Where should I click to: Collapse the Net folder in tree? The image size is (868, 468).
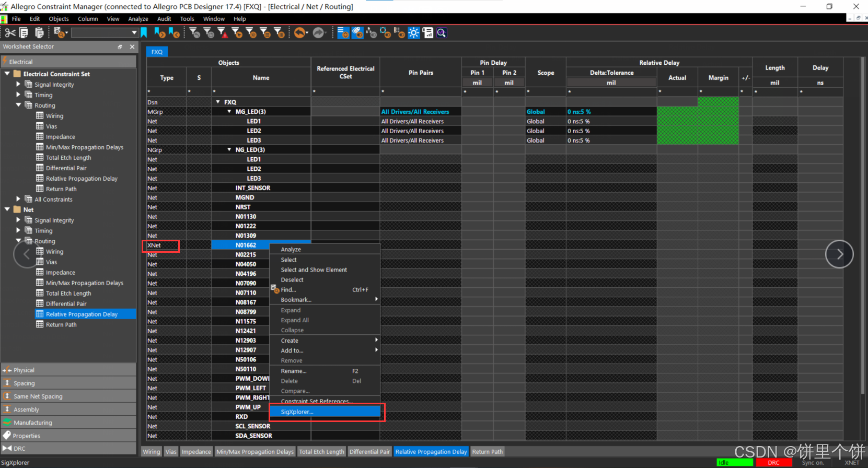7,209
